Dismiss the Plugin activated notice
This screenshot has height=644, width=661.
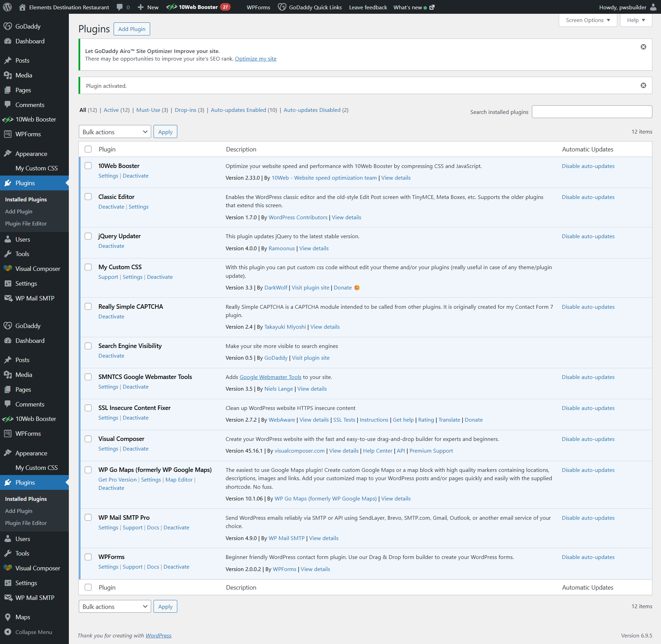pos(643,85)
